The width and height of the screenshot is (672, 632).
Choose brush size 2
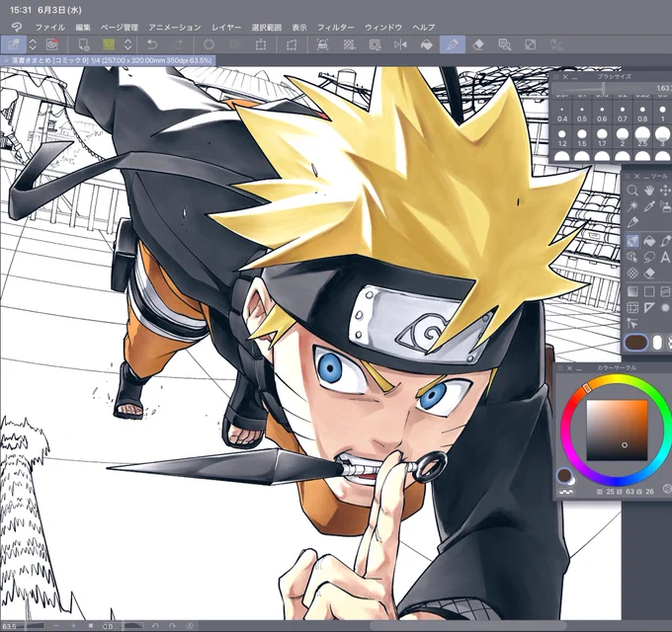(x=623, y=138)
